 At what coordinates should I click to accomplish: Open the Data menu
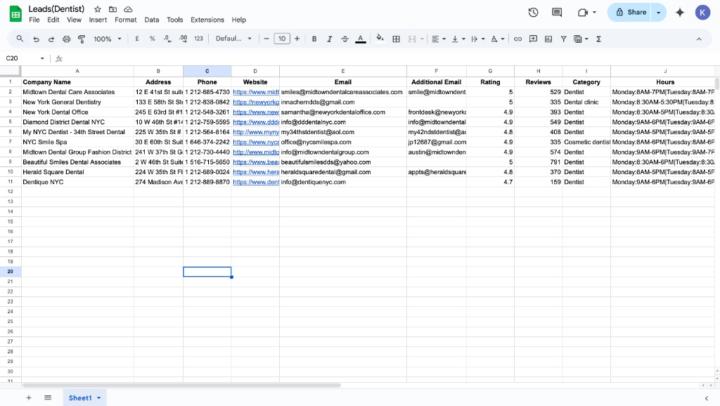click(152, 20)
